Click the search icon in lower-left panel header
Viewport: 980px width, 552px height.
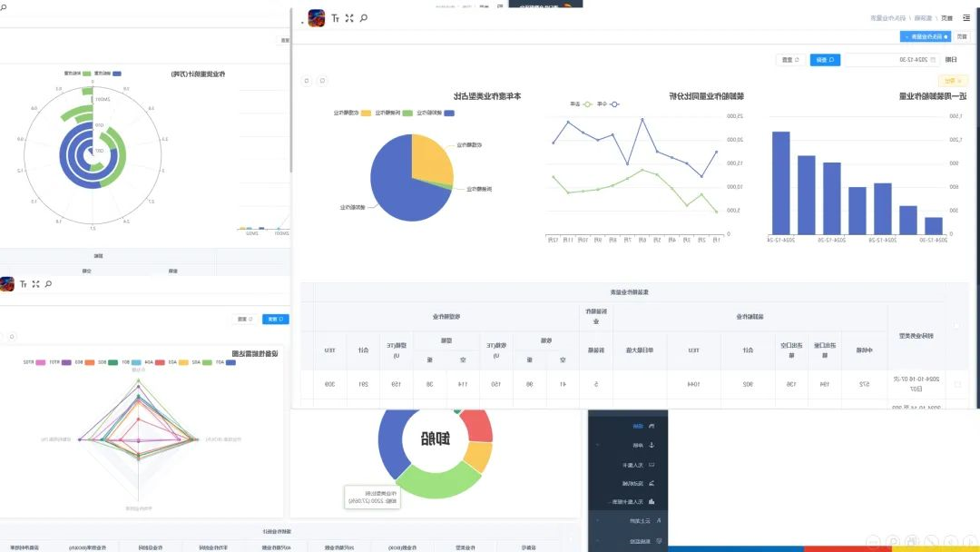click(48, 284)
